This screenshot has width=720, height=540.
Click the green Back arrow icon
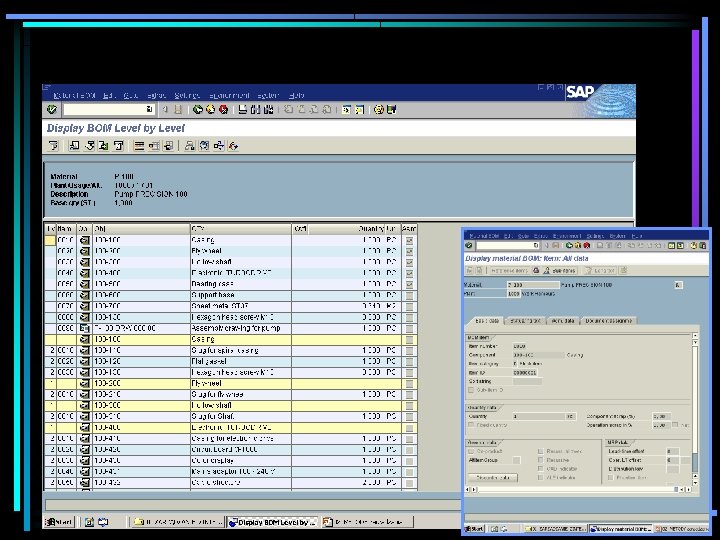coord(198,109)
